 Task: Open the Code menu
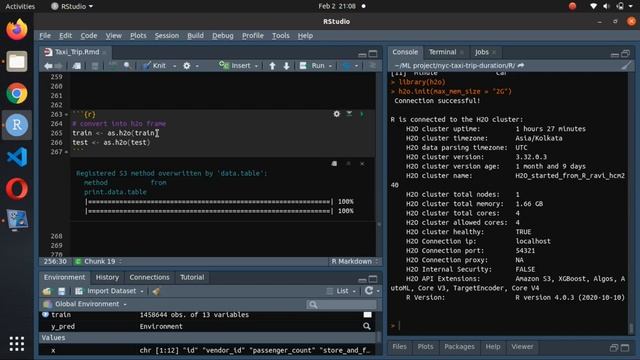tap(89, 36)
